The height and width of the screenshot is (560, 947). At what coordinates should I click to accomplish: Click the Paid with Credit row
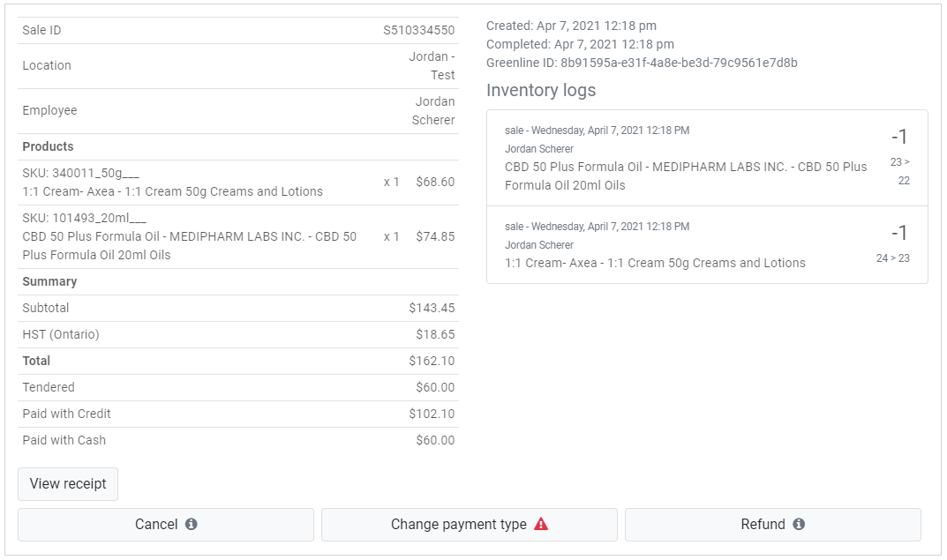[x=238, y=414]
